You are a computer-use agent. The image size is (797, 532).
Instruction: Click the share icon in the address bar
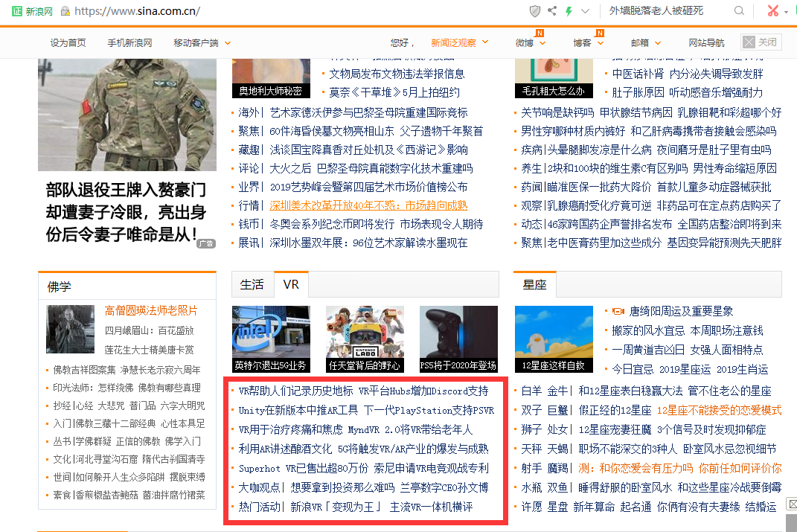tap(552, 10)
